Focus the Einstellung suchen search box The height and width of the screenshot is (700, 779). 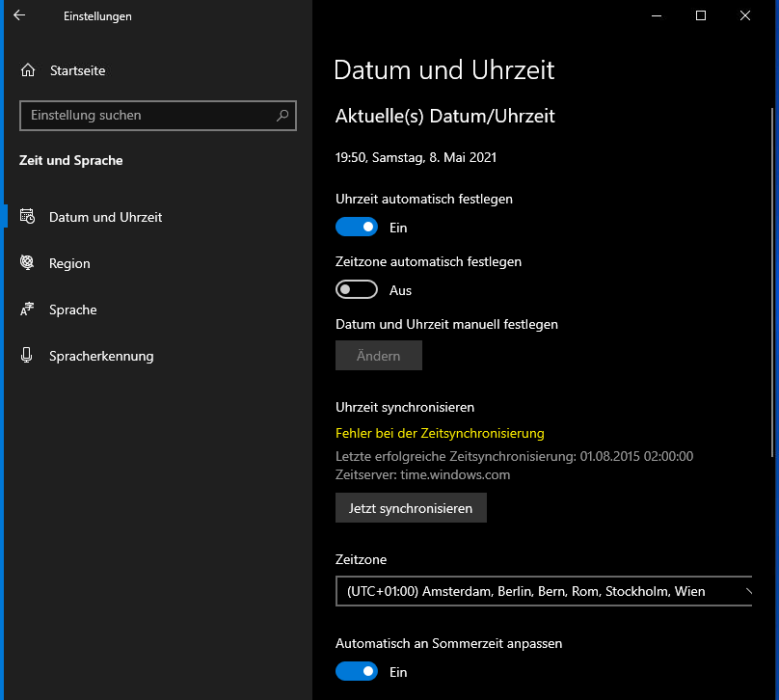point(158,116)
